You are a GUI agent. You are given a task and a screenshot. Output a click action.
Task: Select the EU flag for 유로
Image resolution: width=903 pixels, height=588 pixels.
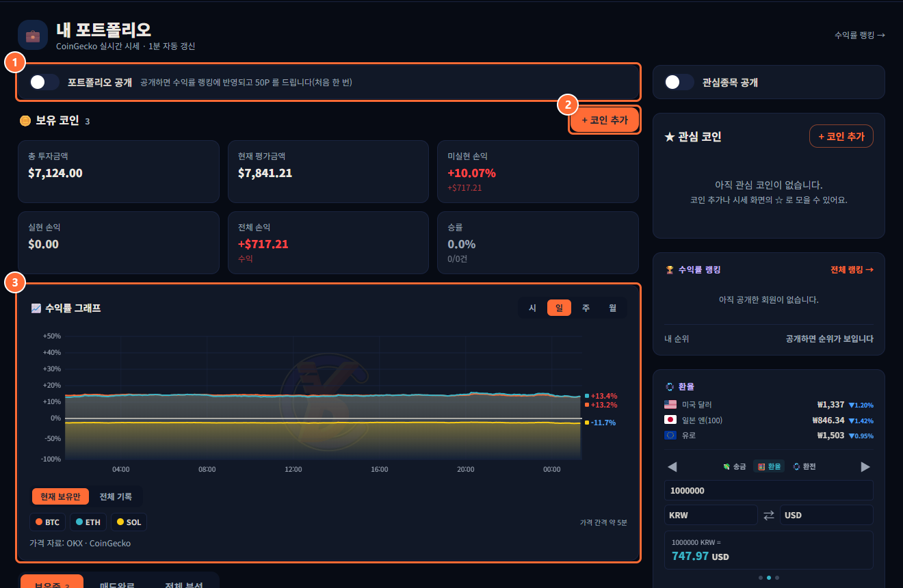(670, 436)
